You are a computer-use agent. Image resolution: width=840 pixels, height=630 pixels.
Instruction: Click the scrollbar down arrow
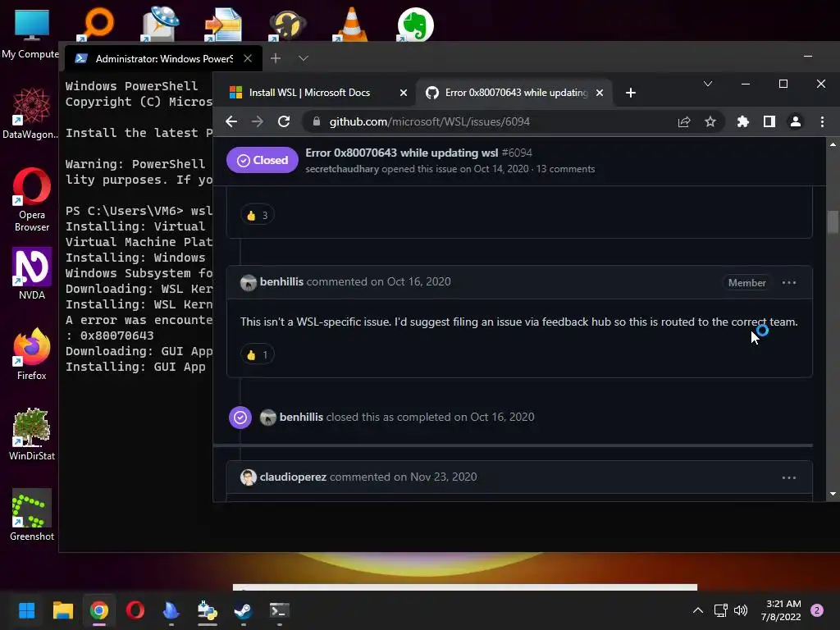(833, 494)
